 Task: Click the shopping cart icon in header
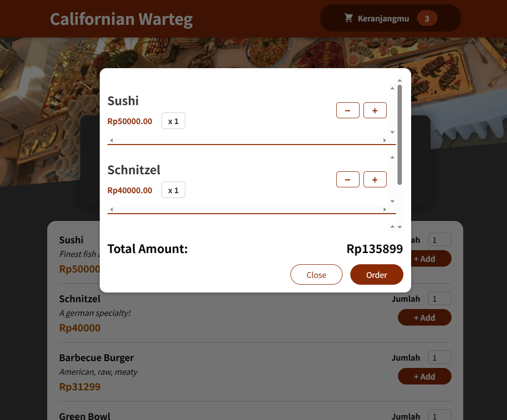pyautogui.click(x=348, y=18)
